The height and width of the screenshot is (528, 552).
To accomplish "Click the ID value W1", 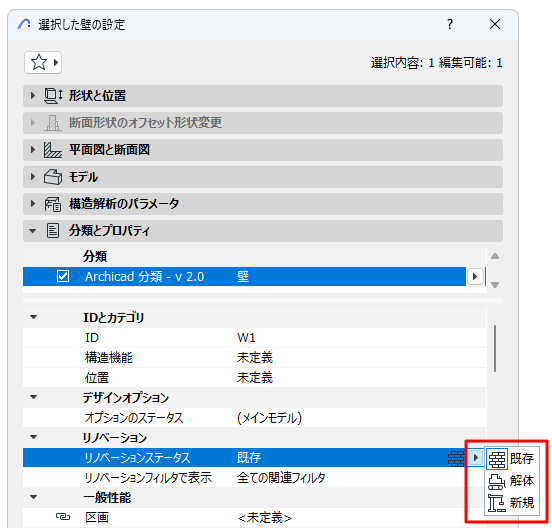I will (x=246, y=338).
